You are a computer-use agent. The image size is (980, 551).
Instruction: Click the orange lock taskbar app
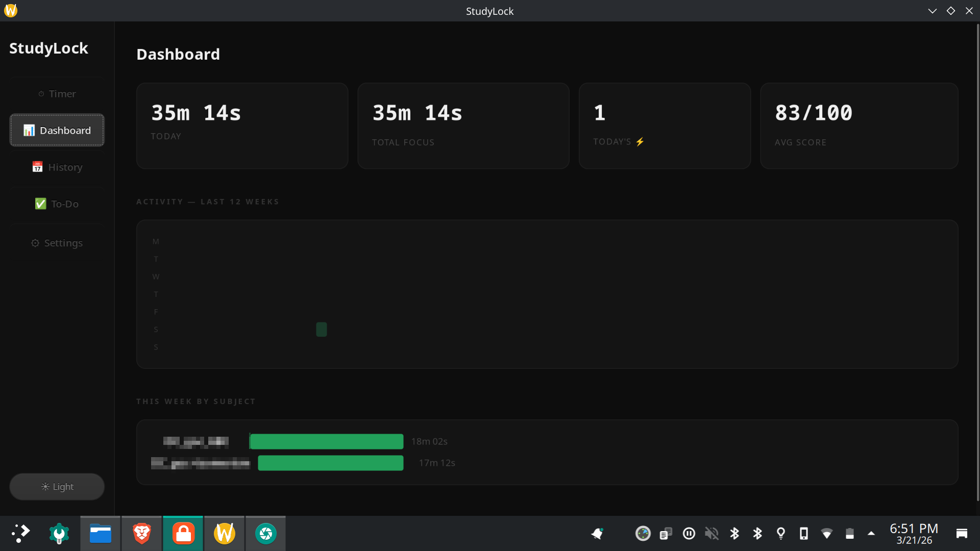[183, 534]
